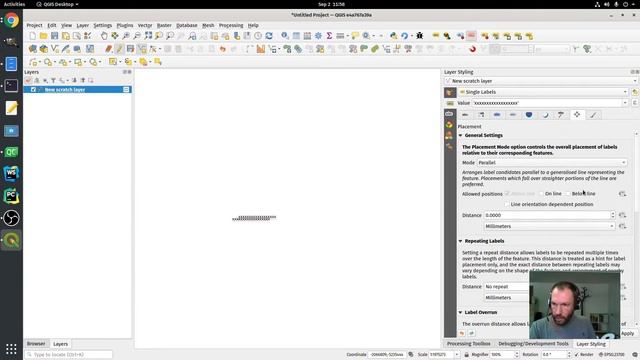Screen dimensions: 640x360
Task: Enable the Below line position checkbox
Action: [568, 193]
